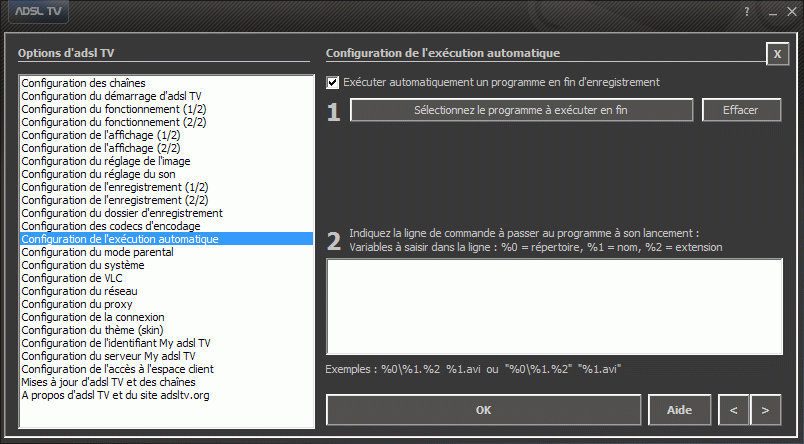Screen dimensions: 804x444
Task: Open the help question mark in the title bar
Action: point(747,11)
